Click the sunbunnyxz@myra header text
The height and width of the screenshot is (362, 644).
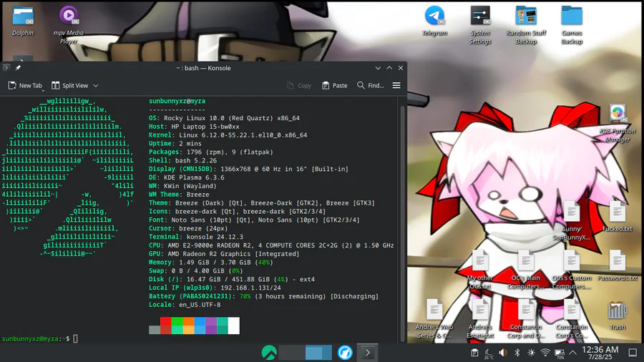pyautogui.click(x=177, y=101)
